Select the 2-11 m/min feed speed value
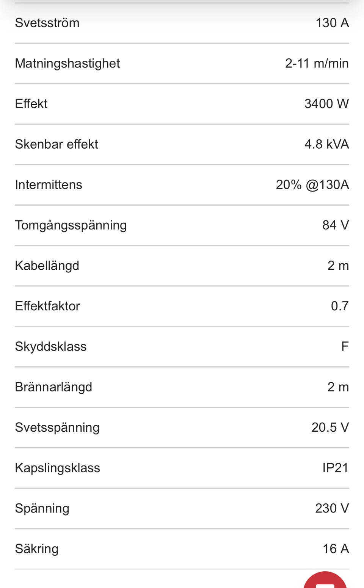This screenshot has height=588, width=364. (317, 63)
